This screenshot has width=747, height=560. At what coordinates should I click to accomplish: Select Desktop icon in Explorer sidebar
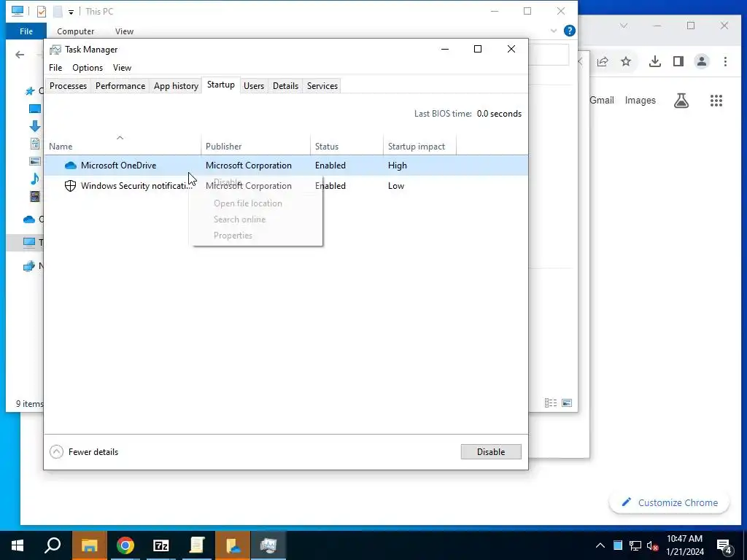click(35, 109)
